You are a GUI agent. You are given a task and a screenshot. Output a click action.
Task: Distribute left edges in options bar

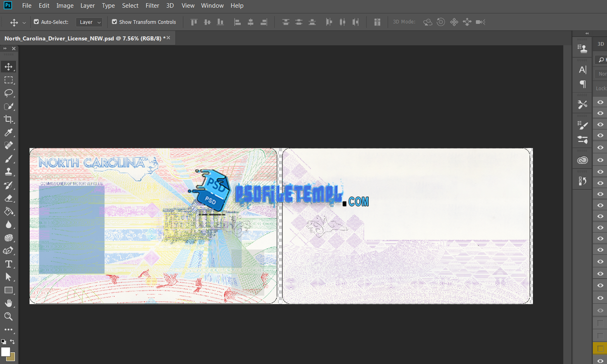329,22
